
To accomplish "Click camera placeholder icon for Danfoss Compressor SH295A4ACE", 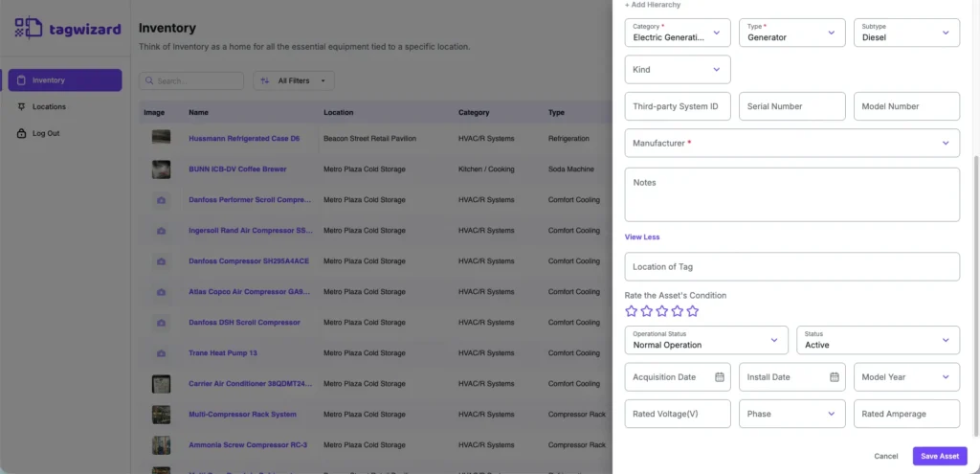I will click(x=161, y=261).
